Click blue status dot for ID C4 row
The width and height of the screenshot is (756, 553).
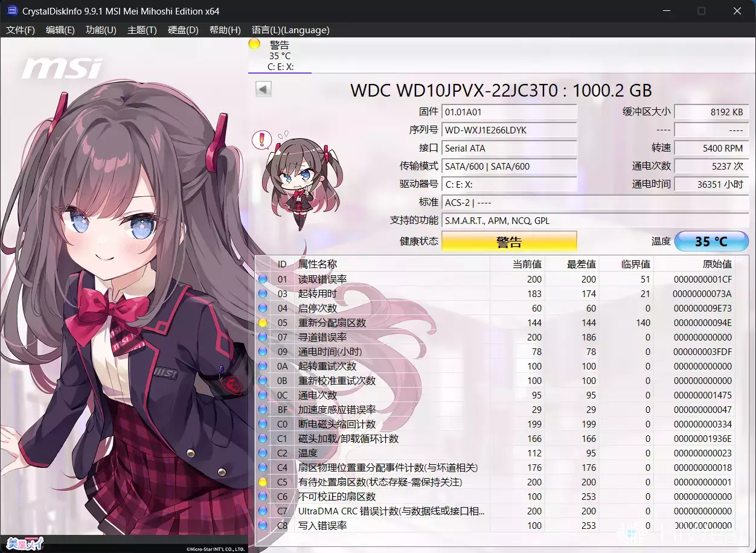tap(263, 467)
